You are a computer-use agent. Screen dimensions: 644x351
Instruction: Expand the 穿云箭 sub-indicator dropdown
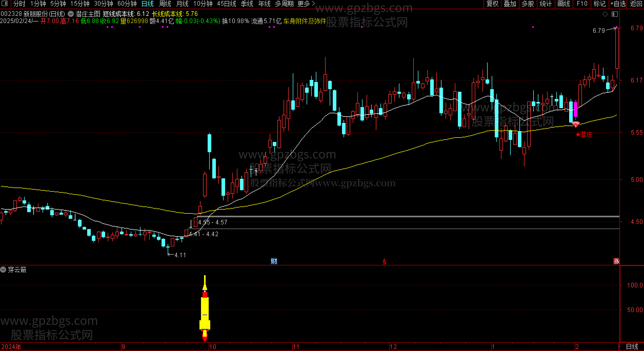click(3, 270)
